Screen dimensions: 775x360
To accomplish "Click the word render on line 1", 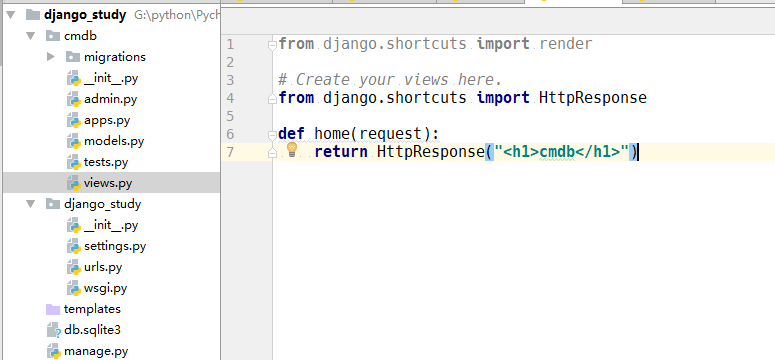I will coord(565,44).
